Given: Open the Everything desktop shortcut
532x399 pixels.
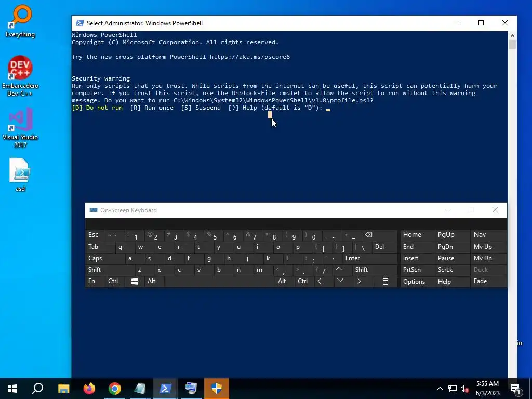Looking at the screenshot, I should (x=20, y=20).
